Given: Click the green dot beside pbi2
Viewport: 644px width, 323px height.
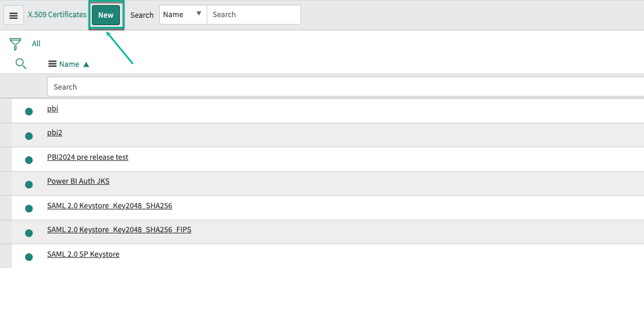Looking at the screenshot, I should coord(29,136).
